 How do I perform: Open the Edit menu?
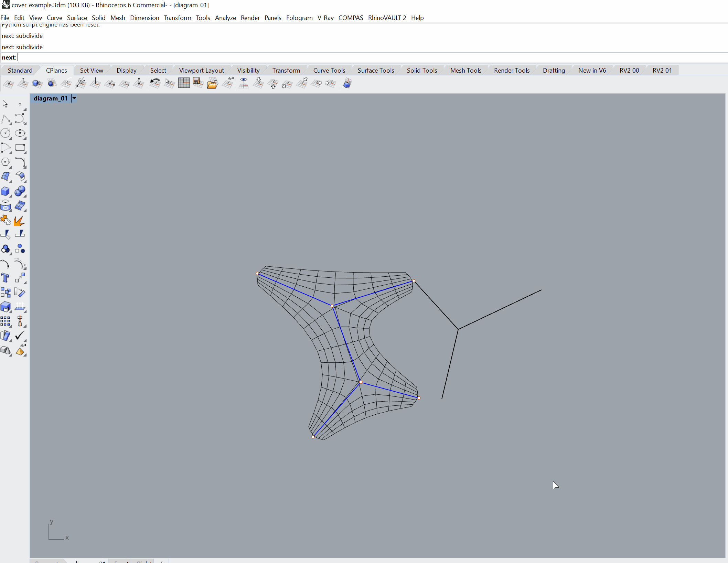click(19, 18)
